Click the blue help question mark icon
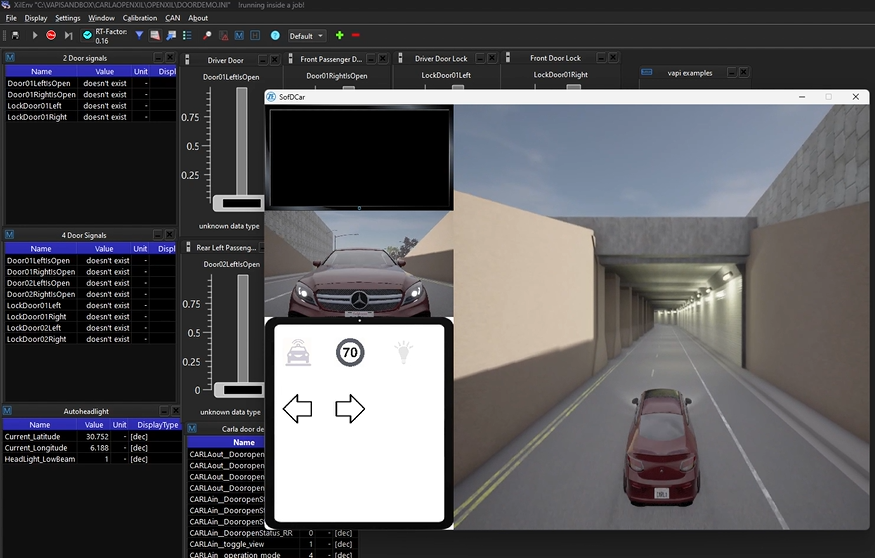This screenshot has height=558, width=875. point(275,36)
